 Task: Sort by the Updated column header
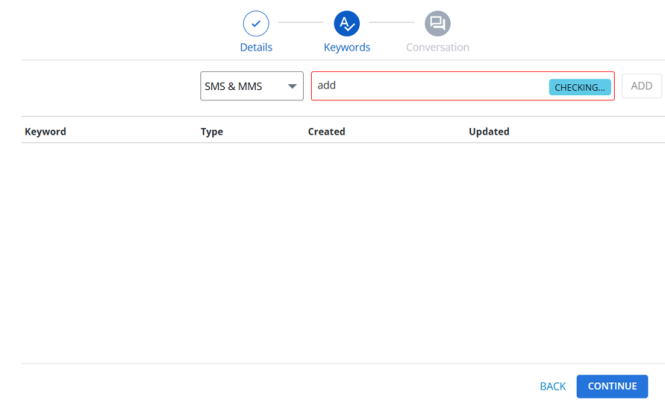pyautogui.click(x=489, y=131)
